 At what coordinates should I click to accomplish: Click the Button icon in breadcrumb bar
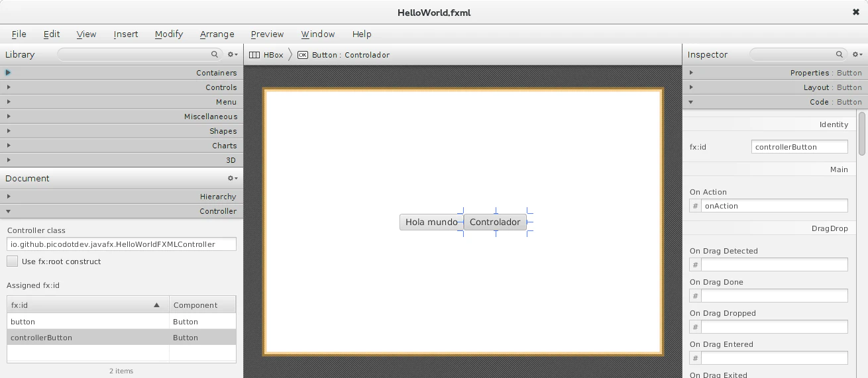[x=303, y=55]
